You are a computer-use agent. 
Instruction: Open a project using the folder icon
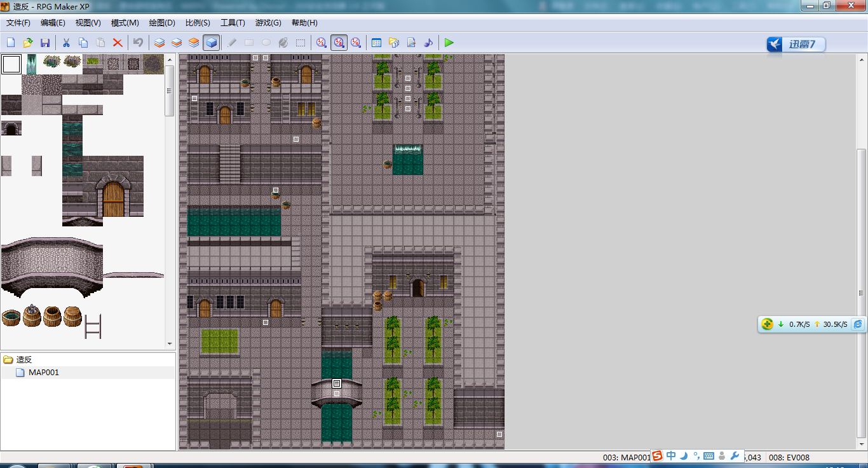coord(28,43)
